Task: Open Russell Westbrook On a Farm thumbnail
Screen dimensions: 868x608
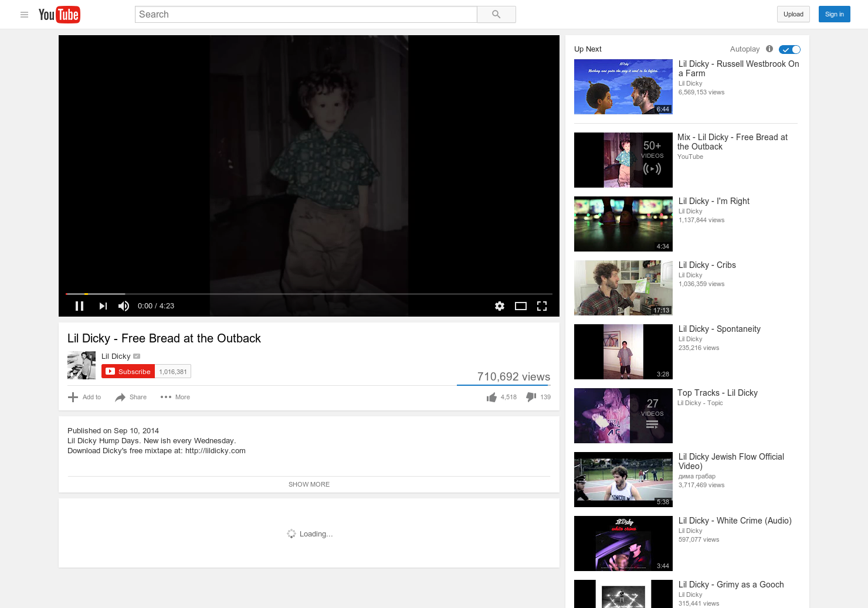Action: pos(623,87)
